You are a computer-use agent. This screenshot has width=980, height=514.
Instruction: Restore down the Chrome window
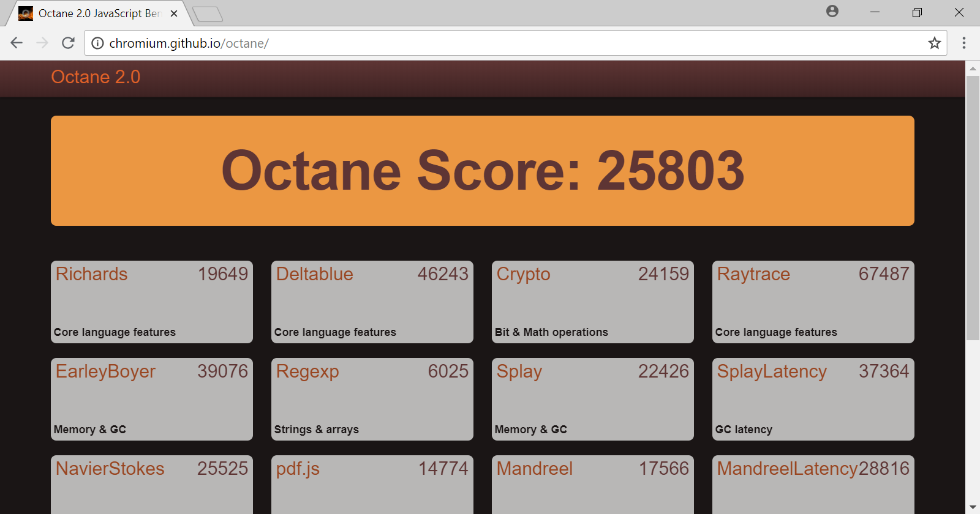917,12
